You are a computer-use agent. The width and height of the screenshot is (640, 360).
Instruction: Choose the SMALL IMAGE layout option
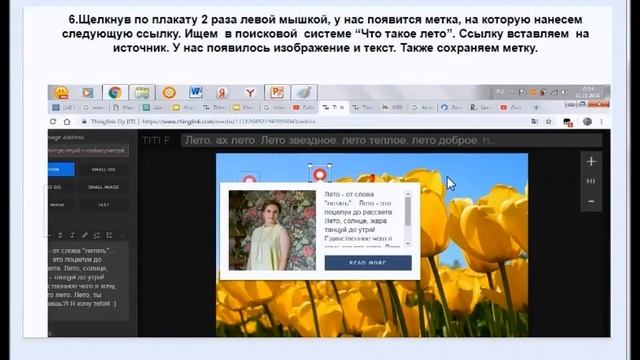tap(103, 187)
